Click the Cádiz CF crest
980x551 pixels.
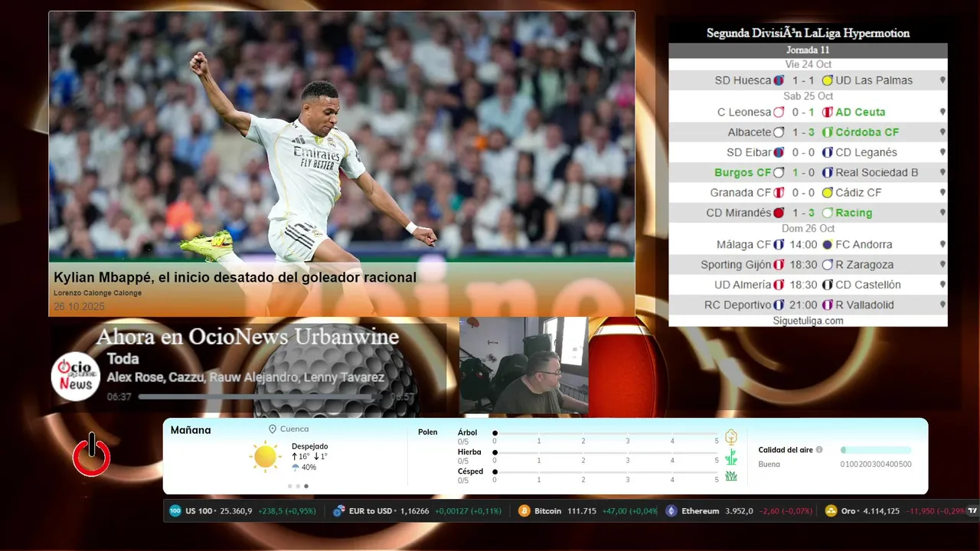(827, 193)
